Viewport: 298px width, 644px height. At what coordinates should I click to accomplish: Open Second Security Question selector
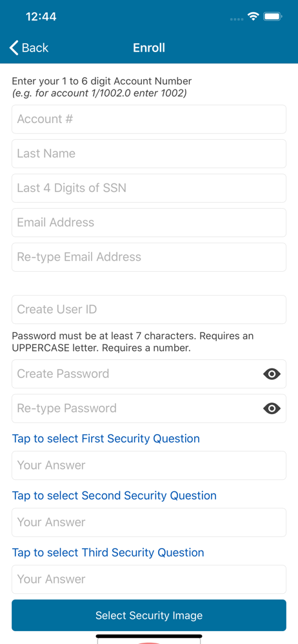tap(114, 495)
